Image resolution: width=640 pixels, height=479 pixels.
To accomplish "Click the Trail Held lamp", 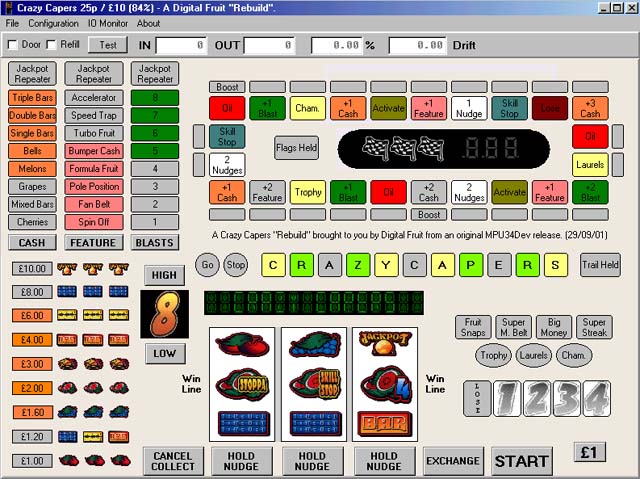I will (600, 265).
